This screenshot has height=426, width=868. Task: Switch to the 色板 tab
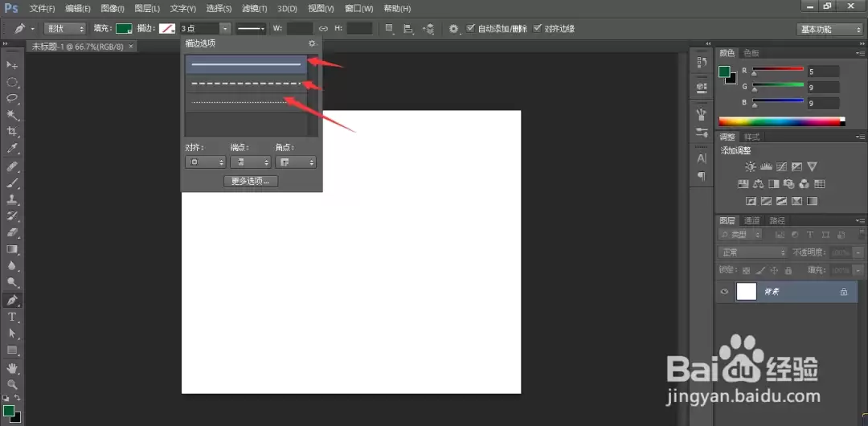pyautogui.click(x=751, y=53)
